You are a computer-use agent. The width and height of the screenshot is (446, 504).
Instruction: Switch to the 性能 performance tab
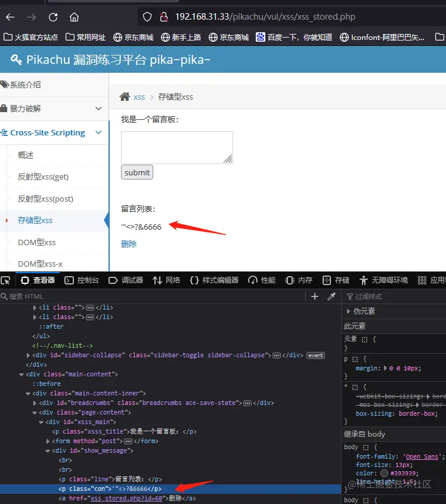click(x=262, y=280)
